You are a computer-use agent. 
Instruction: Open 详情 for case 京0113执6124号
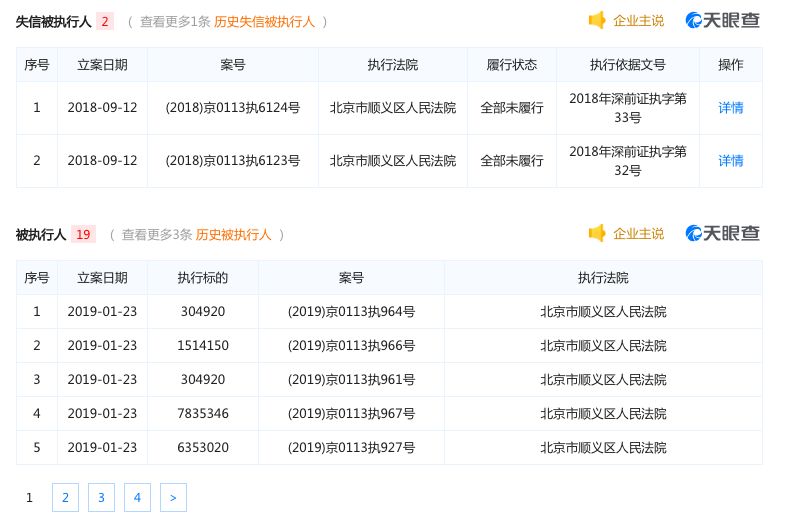[x=731, y=108]
